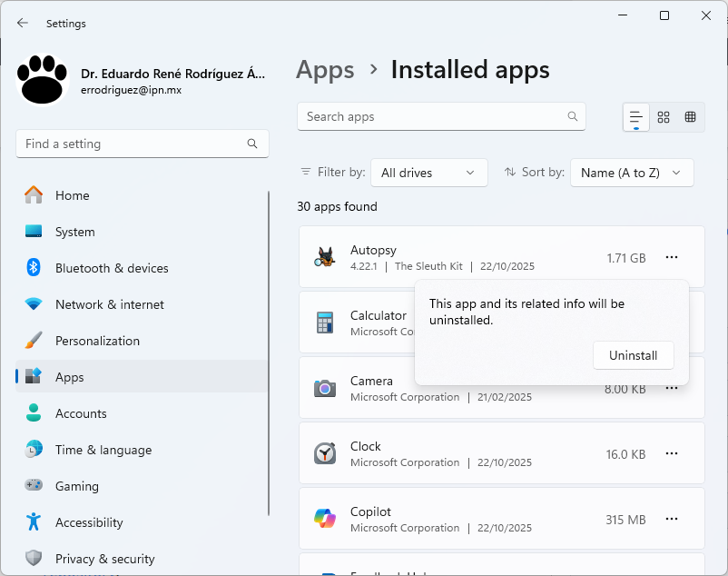Image resolution: width=728 pixels, height=576 pixels.
Task: Go back using the back arrow
Action: [23, 24]
